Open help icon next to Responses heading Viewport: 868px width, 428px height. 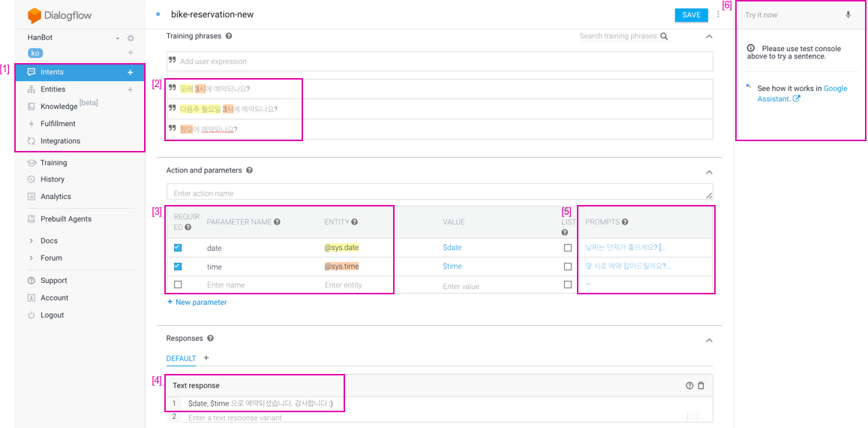210,338
